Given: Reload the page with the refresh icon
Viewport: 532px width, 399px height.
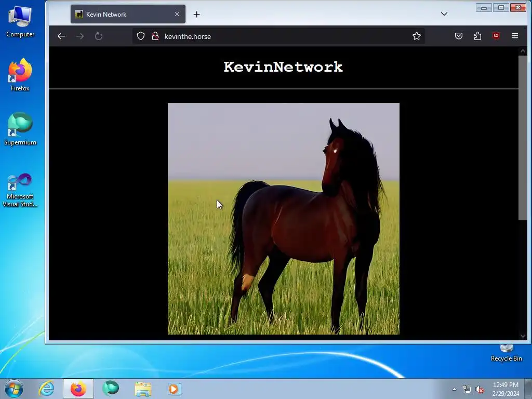Looking at the screenshot, I should coord(99,36).
